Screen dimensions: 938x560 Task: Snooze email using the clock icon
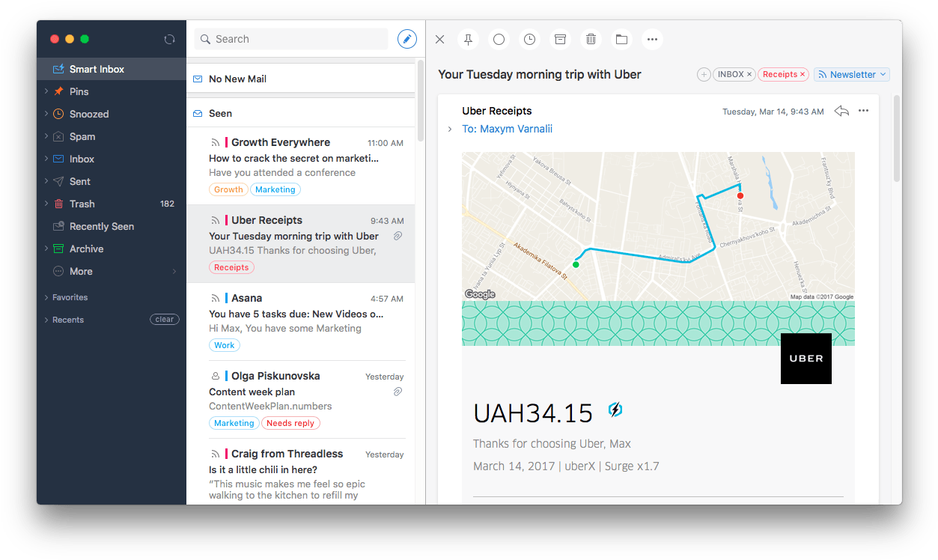click(x=529, y=39)
